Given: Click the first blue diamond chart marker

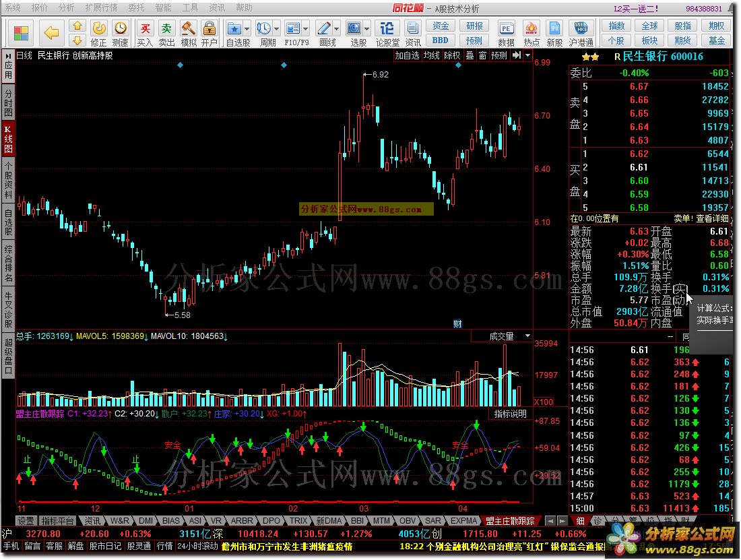Looking at the screenshot, I should coord(180,65).
